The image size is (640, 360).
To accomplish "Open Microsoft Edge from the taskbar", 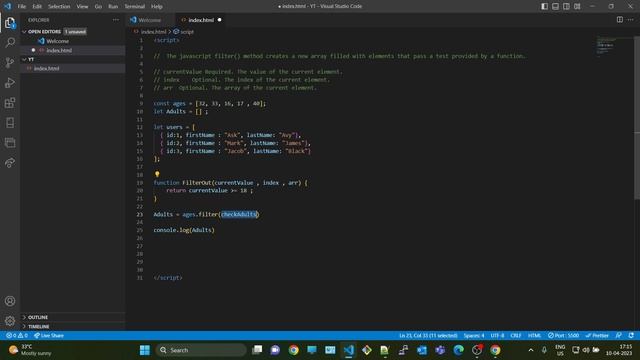I will [x=459, y=350].
